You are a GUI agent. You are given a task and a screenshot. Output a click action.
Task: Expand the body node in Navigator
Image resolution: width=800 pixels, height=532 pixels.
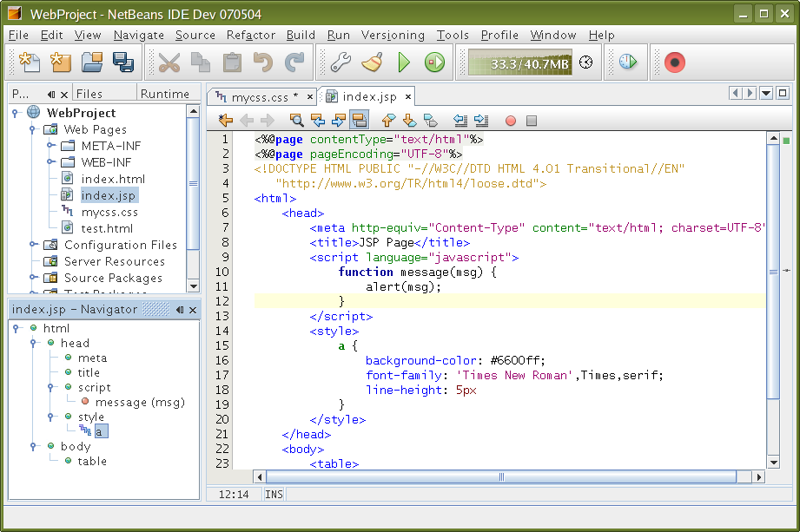coord(33,446)
